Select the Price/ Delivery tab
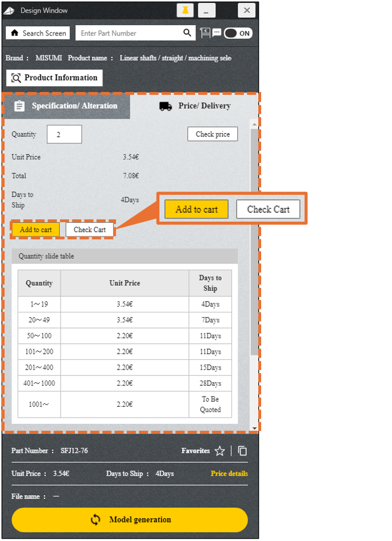The height and width of the screenshot is (541, 392). point(195,106)
